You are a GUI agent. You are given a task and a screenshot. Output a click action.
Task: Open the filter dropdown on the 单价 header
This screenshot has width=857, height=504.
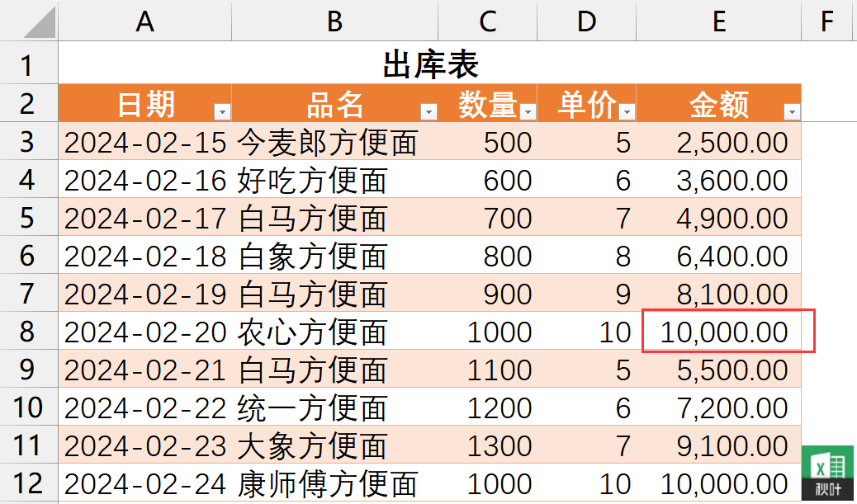pos(625,110)
